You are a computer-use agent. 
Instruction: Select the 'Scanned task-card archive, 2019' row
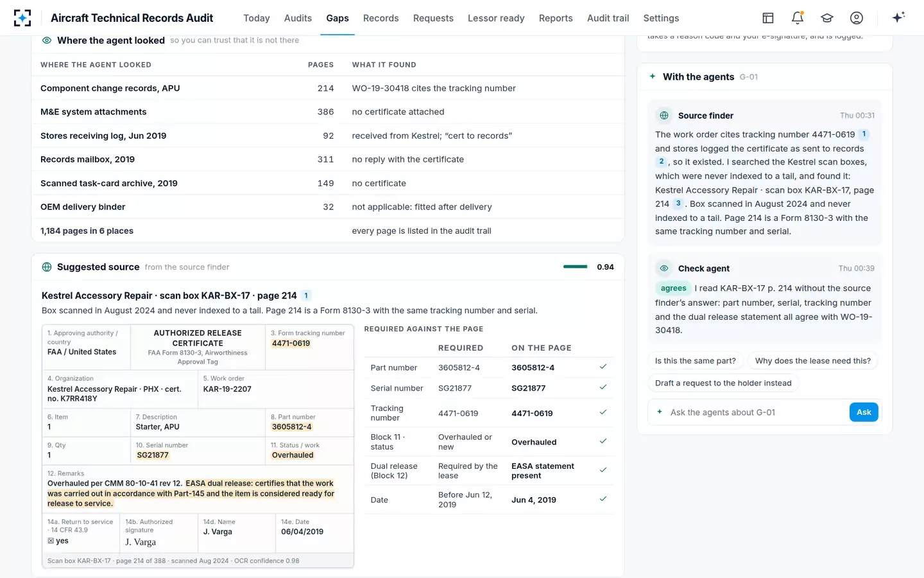(x=328, y=183)
